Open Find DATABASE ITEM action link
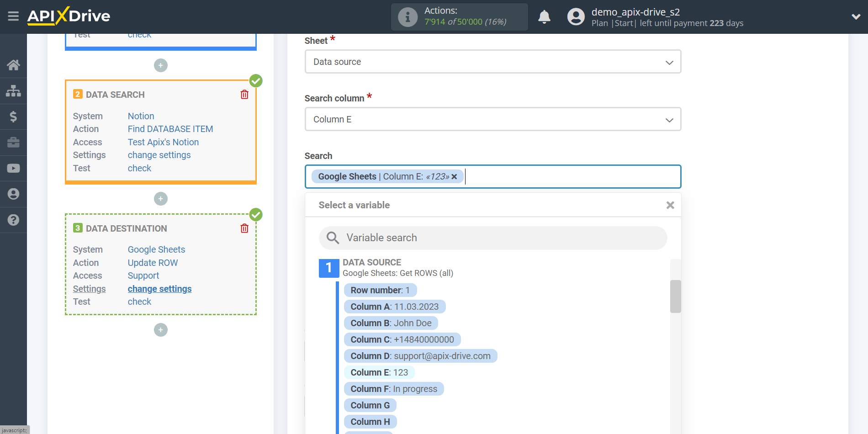Viewport: 868px width, 434px height. point(170,129)
